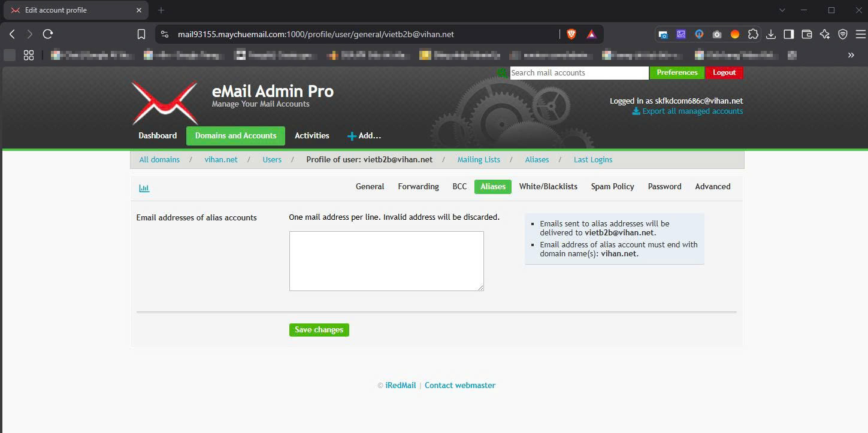
Task: Open the Advanced tab
Action: click(x=712, y=187)
